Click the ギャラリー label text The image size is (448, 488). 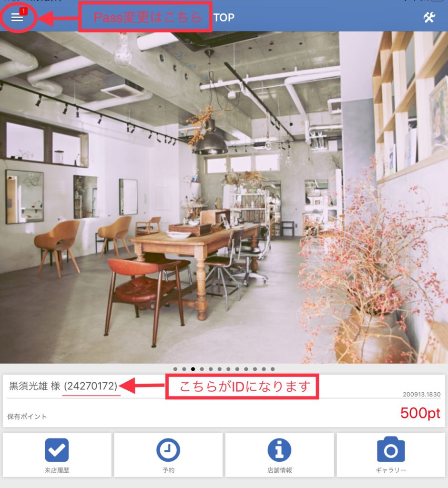pyautogui.click(x=391, y=470)
